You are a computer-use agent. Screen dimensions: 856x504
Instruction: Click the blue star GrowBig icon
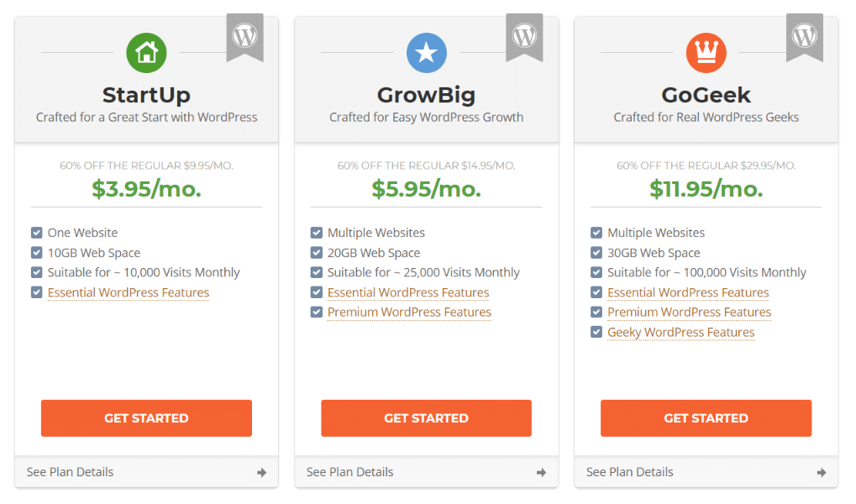click(427, 53)
